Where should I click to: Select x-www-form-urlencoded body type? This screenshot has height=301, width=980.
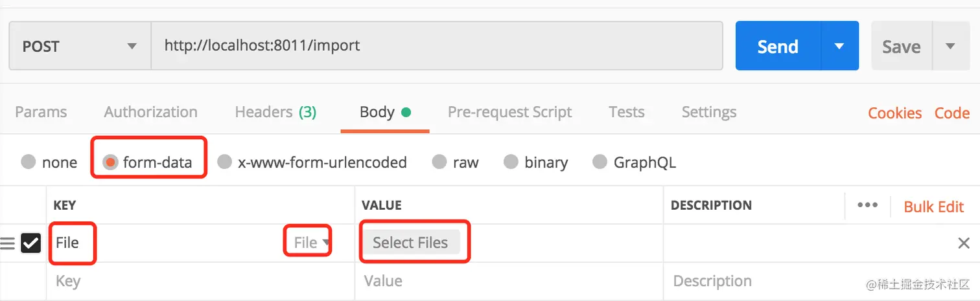[x=224, y=162]
